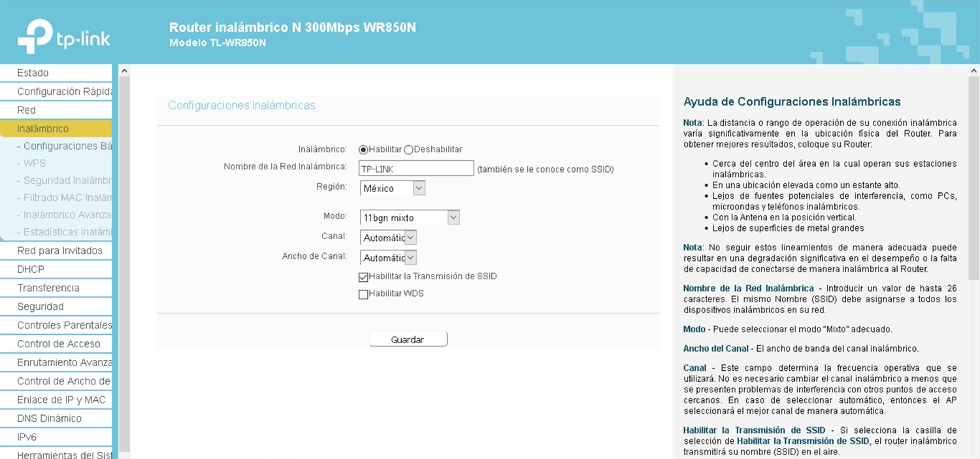Open the Estado menu item
The height and width of the screenshot is (459, 980).
[x=33, y=73]
